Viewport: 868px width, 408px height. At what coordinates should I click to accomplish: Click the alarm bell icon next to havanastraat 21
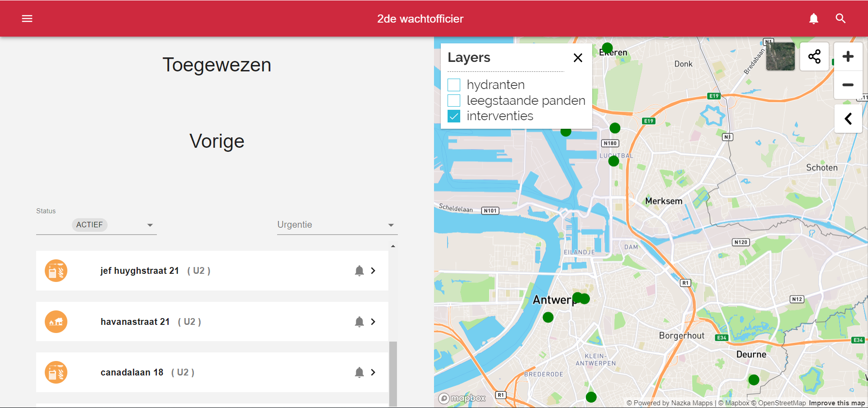click(x=359, y=322)
